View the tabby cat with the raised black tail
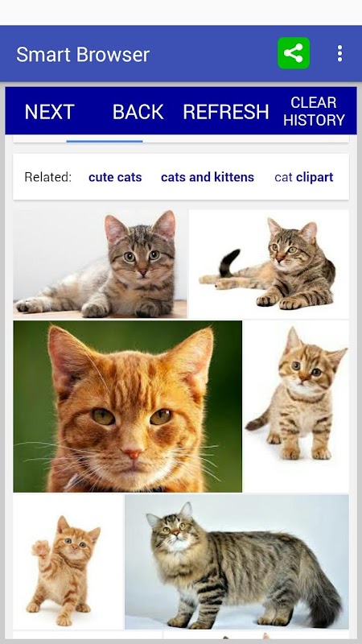This screenshot has height=644, width=362. 269,264
